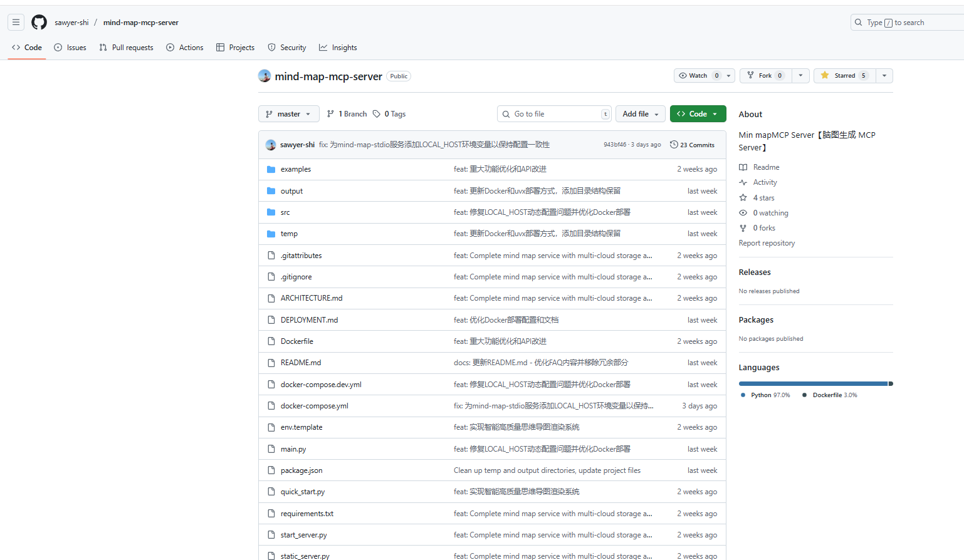The width and height of the screenshot is (964, 560).
Task: Open the green Code dropdown
Action: pyautogui.click(x=698, y=114)
